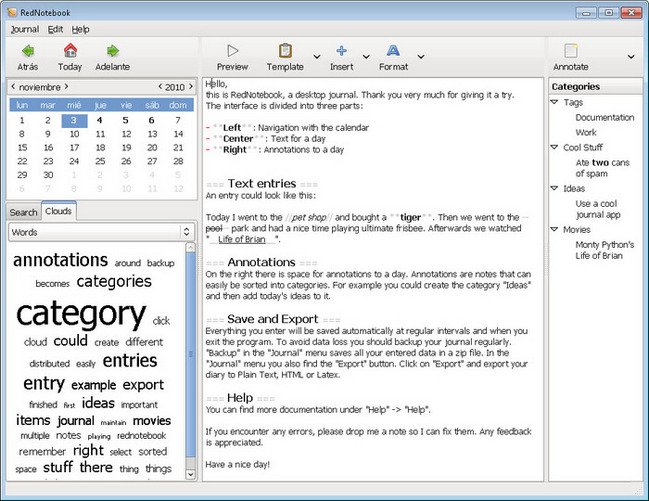The height and width of the screenshot is (501, 649).
Task: Select 'Use a cool journal app' entry
Action: click(x=598, y=209)
